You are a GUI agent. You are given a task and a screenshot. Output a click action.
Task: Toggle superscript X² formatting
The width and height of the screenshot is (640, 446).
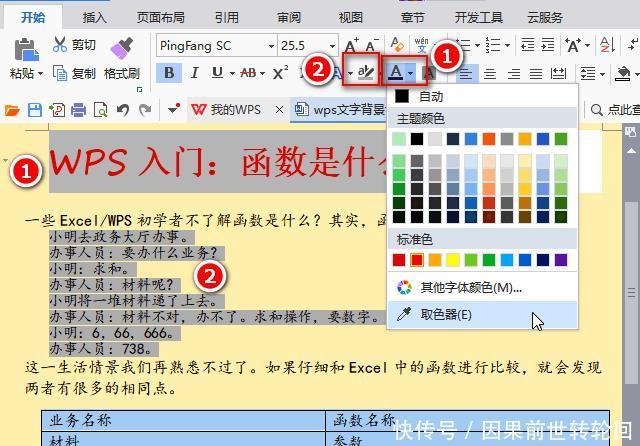tap(280, 73)
